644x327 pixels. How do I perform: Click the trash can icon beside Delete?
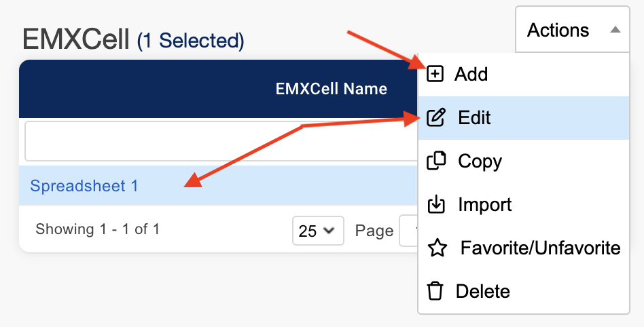point(435,292)
